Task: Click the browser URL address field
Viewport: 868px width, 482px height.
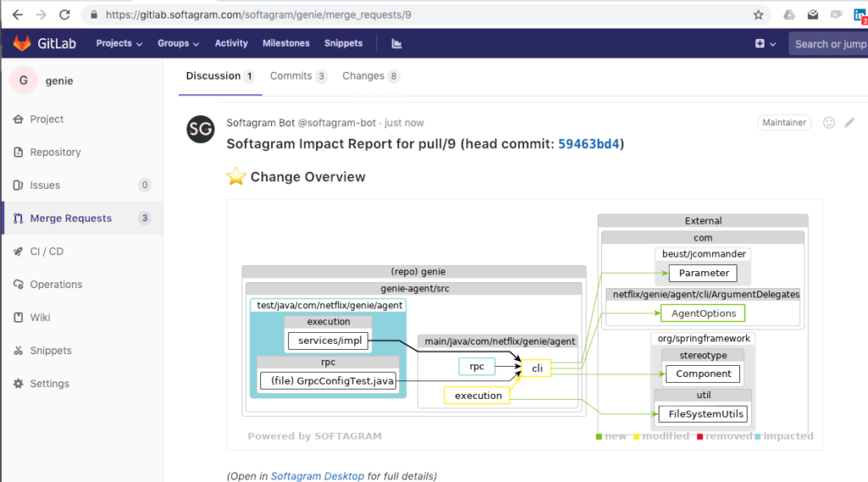Action: pos(426,15)
